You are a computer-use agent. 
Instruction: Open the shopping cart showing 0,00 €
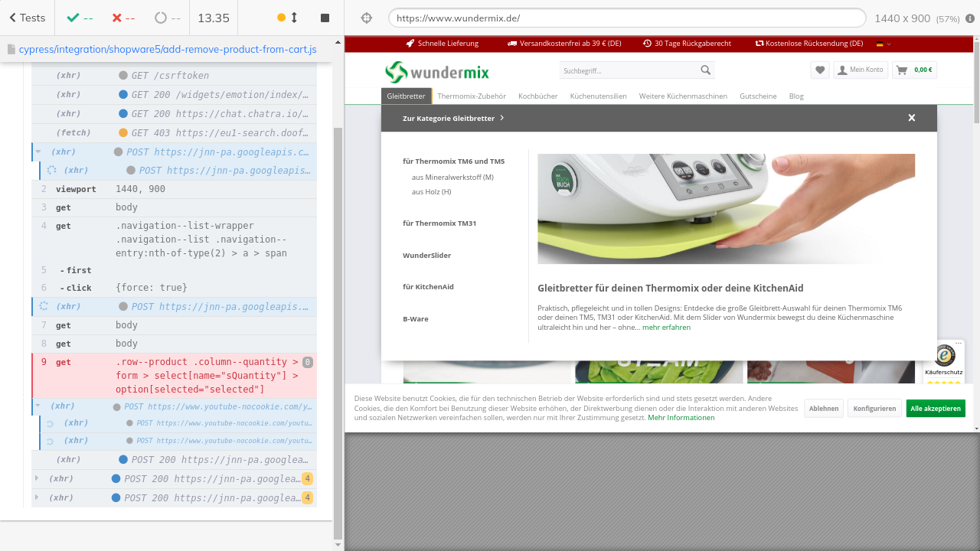pyautogui.click(x=914, y=70)
